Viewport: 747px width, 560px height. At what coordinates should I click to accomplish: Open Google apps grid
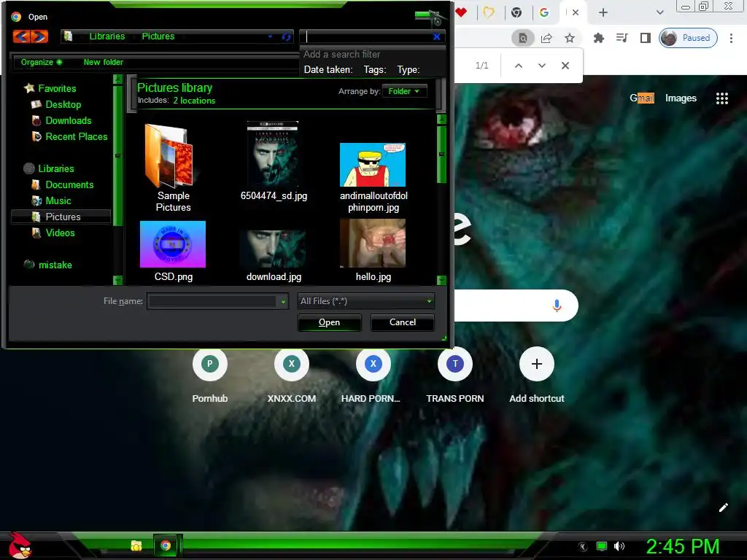(x=721, y=98)
